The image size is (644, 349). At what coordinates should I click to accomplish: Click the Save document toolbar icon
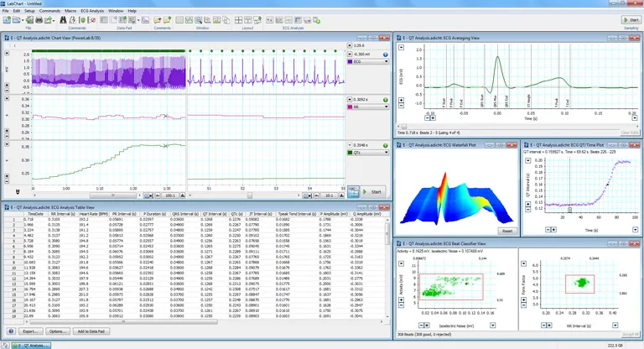click(x=29, y=20)
